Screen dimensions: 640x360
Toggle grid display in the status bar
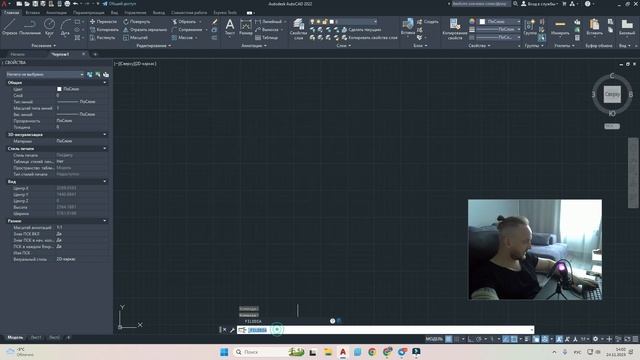[x=449, y=339]
